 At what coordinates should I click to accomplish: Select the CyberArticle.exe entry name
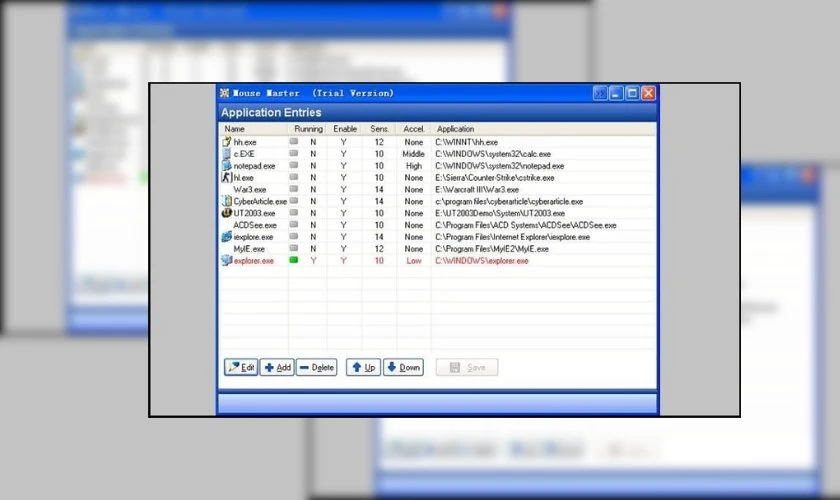click(260, 202)
